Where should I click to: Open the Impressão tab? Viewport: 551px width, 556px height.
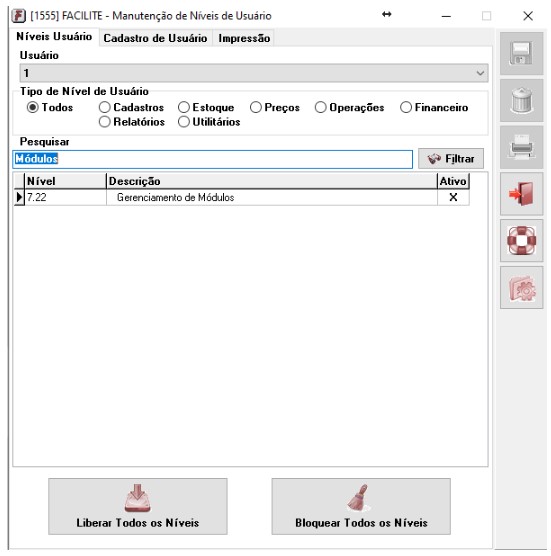tap(244, 38)
